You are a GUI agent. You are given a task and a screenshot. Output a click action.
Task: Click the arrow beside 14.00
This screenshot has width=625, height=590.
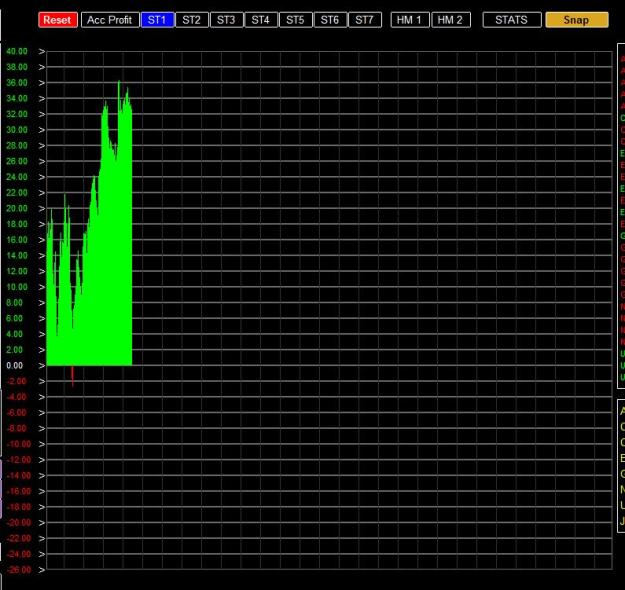pos(42,256)
